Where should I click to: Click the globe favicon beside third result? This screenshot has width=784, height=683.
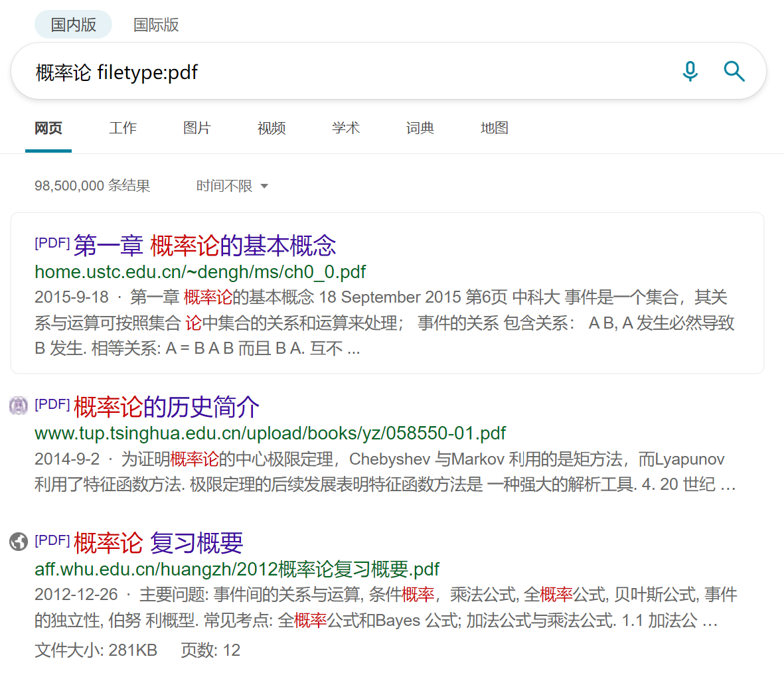[x=19, y=542]
